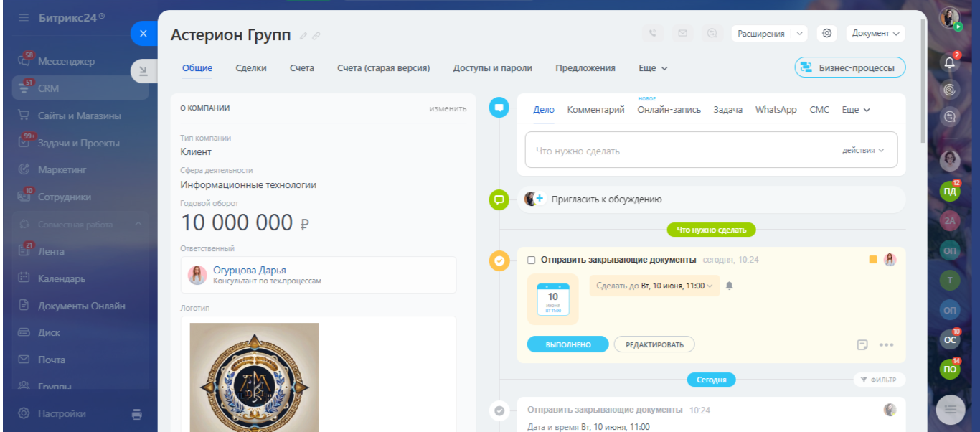Open the действия dropdown in the input
The height and width of the screenshot is (432, 980).
[863, 151]
